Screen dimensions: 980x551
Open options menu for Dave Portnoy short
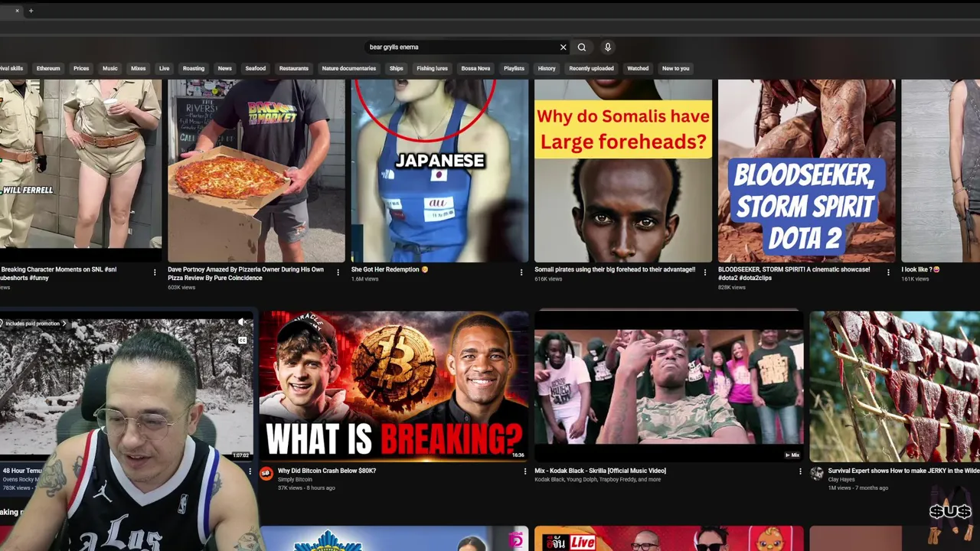click(x=338, y=272)
